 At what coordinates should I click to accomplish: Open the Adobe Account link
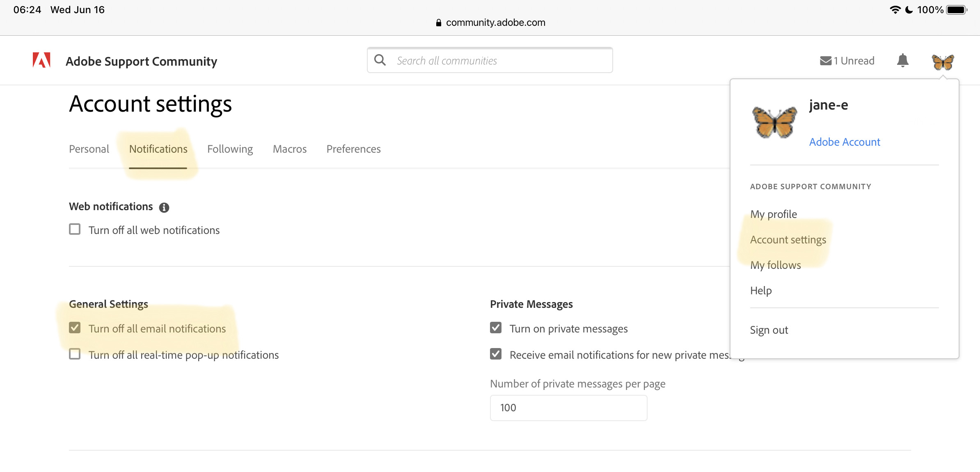(x=844, y=142)
